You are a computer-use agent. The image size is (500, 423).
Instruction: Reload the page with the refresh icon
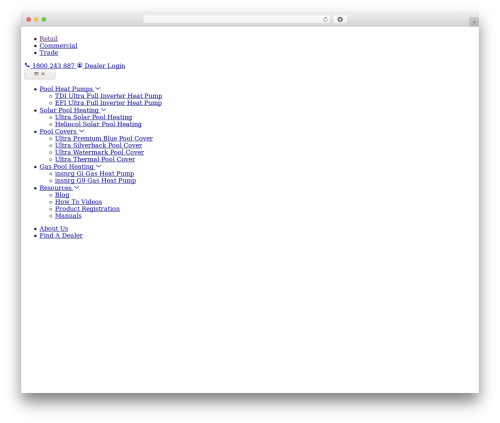pos(325,19)
